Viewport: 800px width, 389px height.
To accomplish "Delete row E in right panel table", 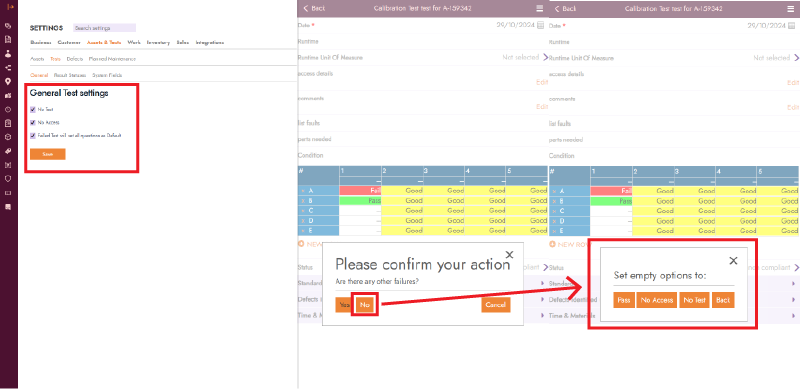I will pyautogui.click(x=554, y=231).
